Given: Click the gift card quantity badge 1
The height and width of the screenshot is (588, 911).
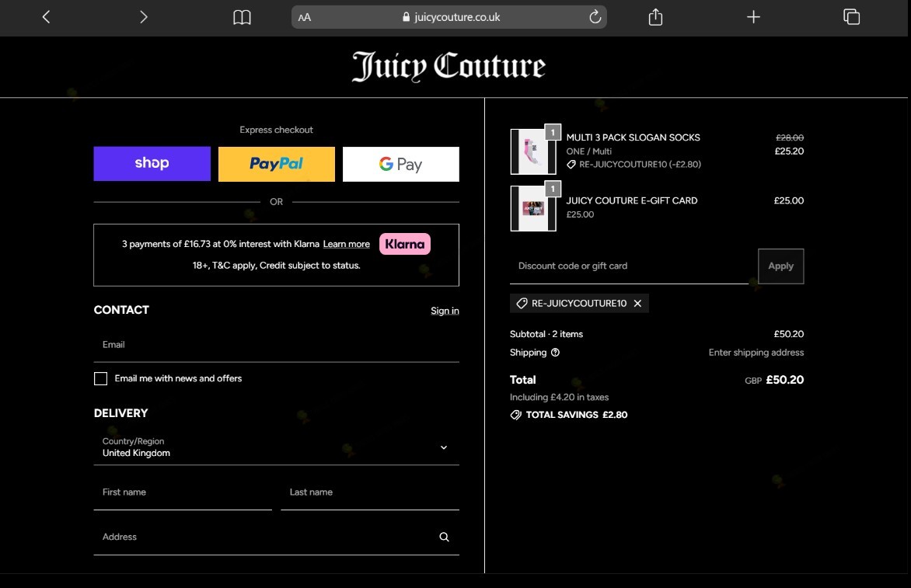Looking at the screenshot, I should click(x=553, y=189).
